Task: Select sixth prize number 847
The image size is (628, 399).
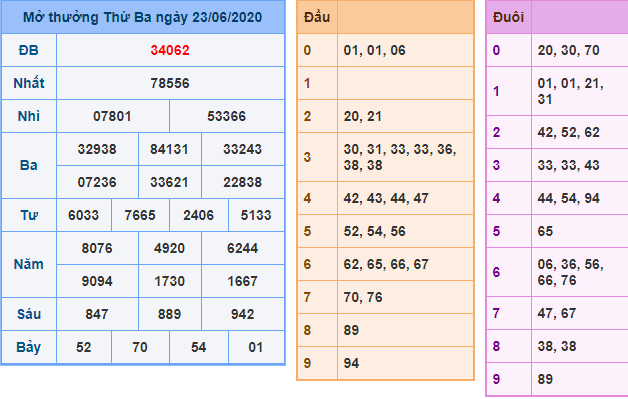Action: (97, 314)
